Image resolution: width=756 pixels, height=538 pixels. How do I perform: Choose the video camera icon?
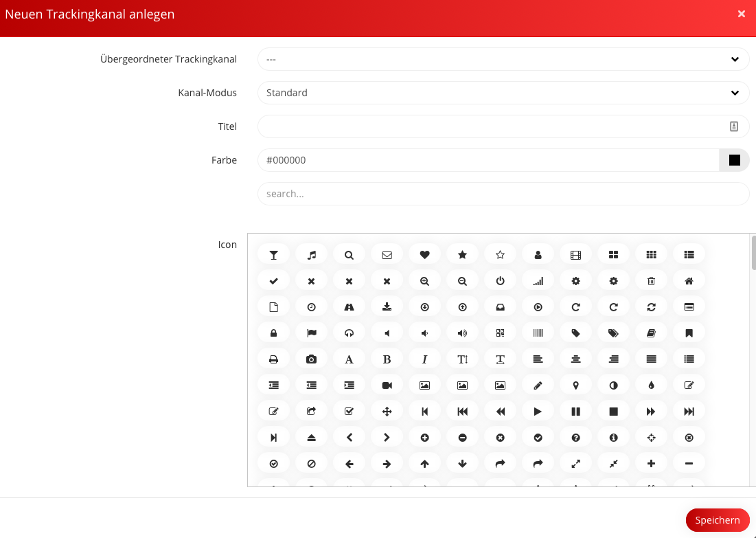(x=387, y=385)
